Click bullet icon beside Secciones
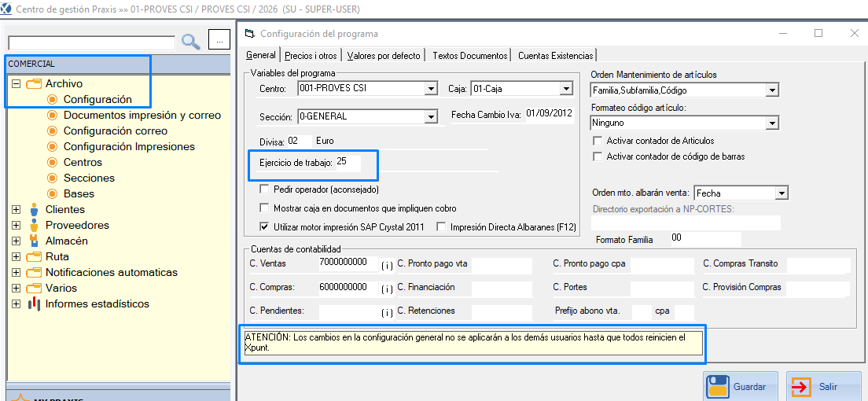Viewport: 868px width, 401px height. point(53,178)
